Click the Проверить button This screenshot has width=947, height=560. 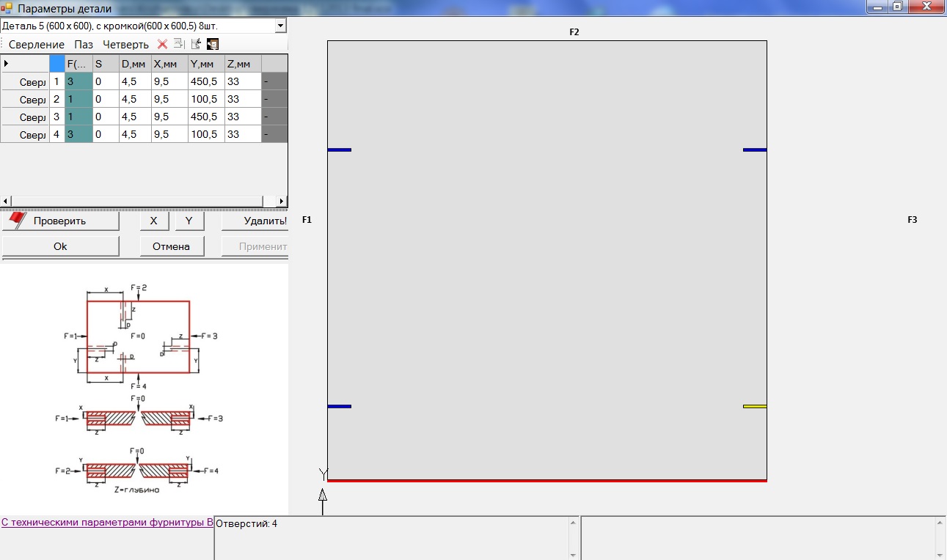60,221
